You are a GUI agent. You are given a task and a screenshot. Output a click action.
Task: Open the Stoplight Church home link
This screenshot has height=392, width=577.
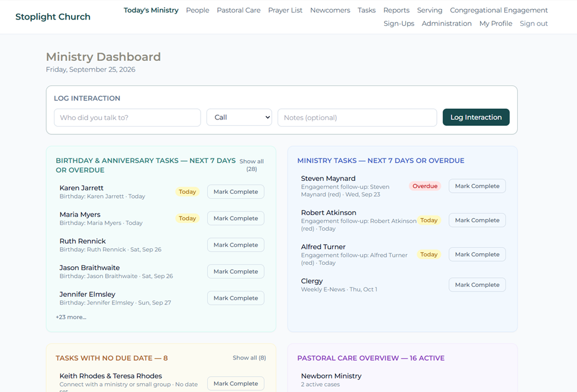(53, 17)
